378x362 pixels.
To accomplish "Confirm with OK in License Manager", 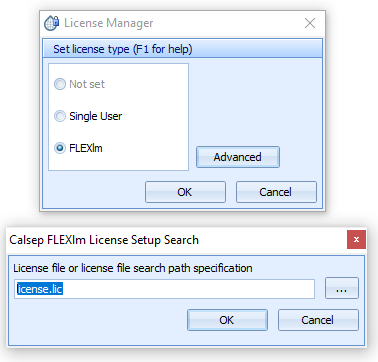I will click(185, 192).
